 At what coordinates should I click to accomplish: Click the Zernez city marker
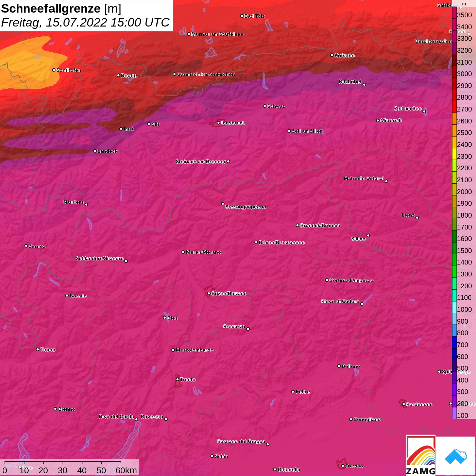click(26, 246)
